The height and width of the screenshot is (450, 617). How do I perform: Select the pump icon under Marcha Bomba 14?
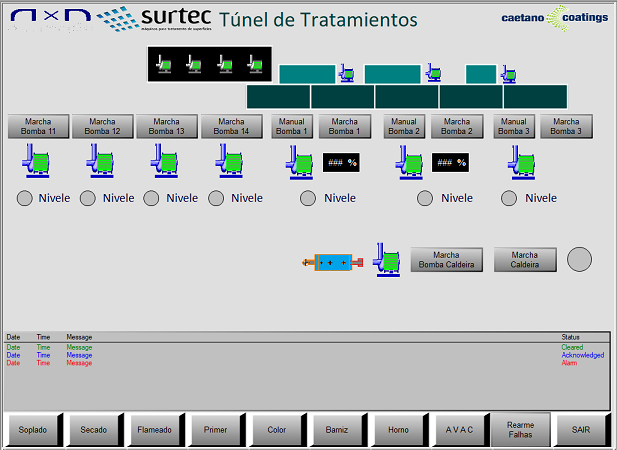(231, 160)
